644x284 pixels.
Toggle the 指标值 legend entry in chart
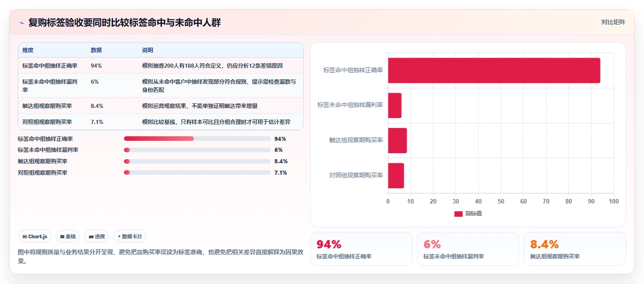tap(468, 214)
